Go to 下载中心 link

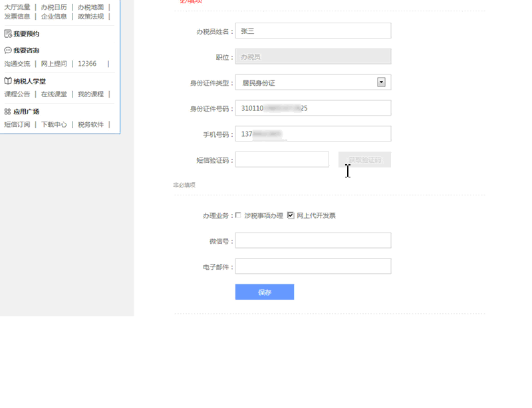[x=54, y=124]
